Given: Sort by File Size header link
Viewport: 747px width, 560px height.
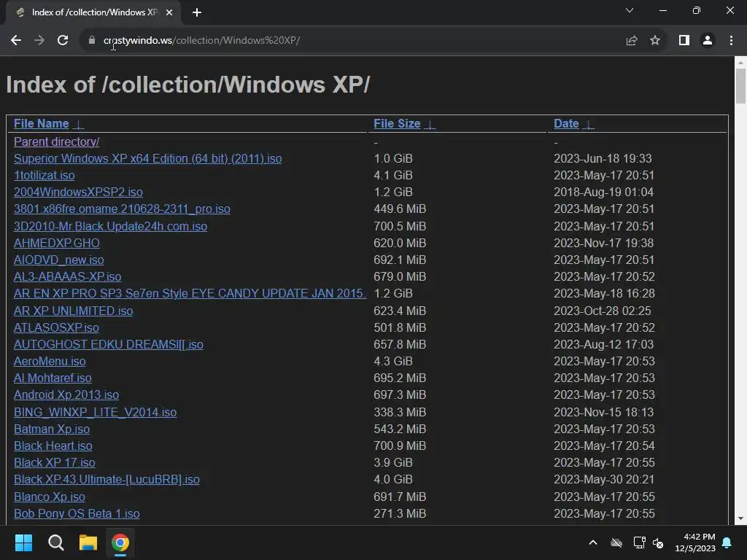Looking at the screenshot, I should [397, 124].
